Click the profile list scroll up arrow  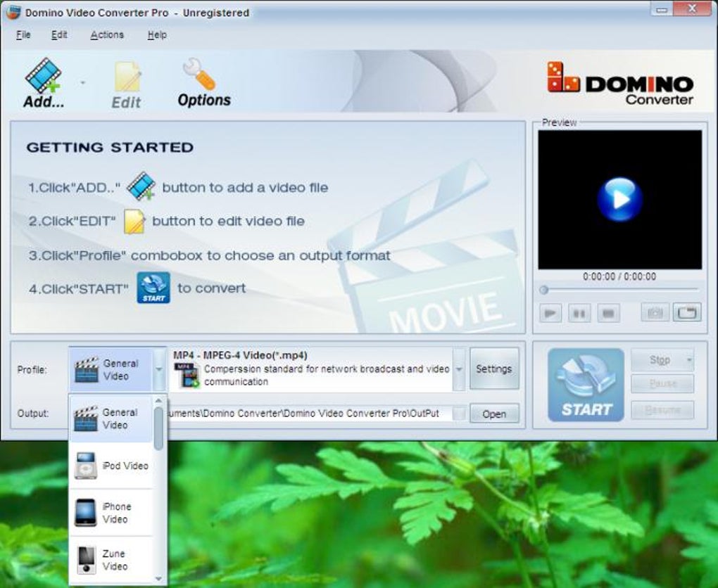tap(158, 401)
